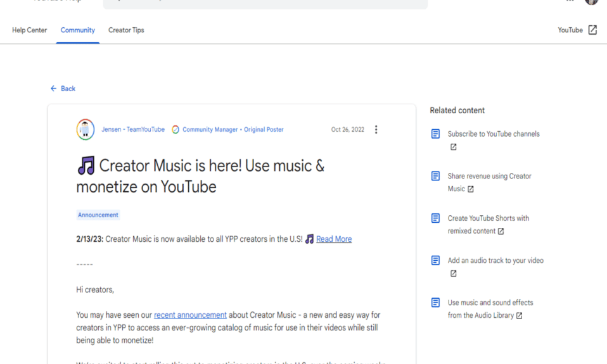Viewport: 607px width, 364px height.
Task: Open the post's three-dot options menu
Action: 376,130
